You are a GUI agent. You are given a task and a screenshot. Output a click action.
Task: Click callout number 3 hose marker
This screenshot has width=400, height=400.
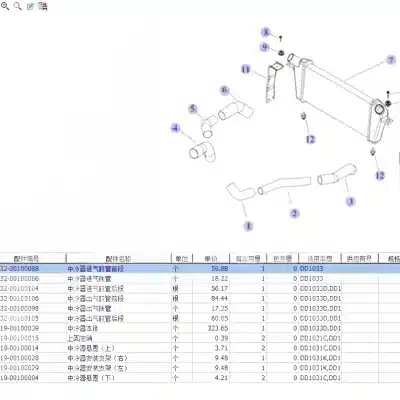tap(350, 201)
